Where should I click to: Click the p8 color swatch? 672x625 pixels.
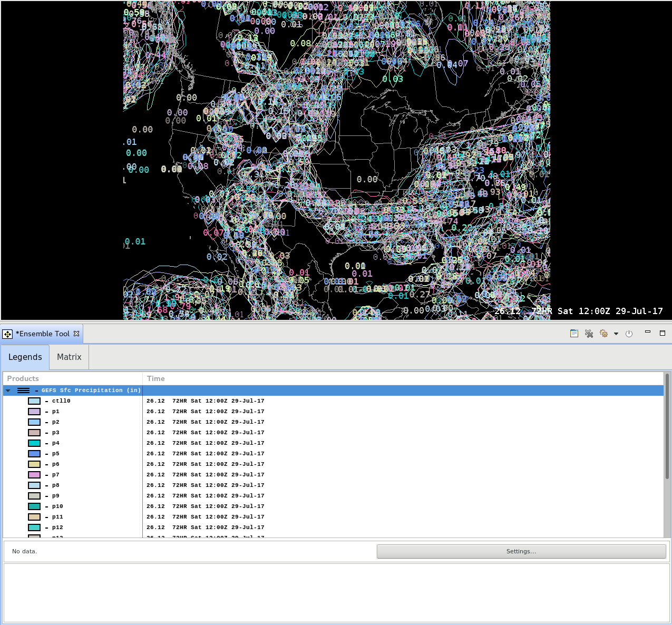point(34,485)
